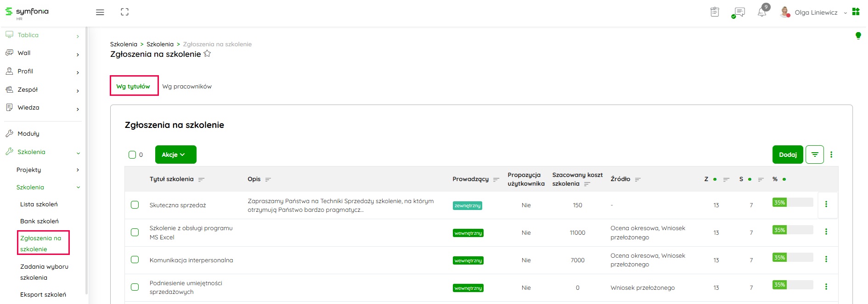This screenshot has height=304, width=868.
Task: Click the 35% progress bar for Skuteczna sprzedaż
Action: pyautogui.click(x=793, y=202)
